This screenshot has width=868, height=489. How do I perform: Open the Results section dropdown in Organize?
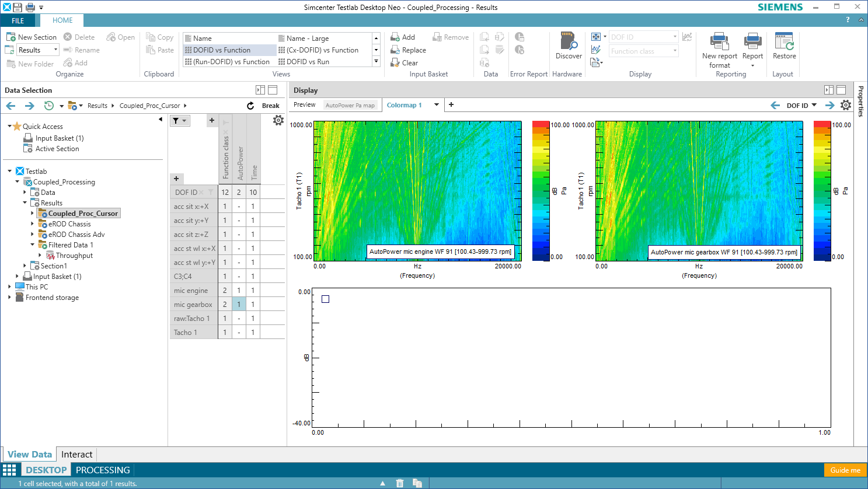tap(55, 50)
